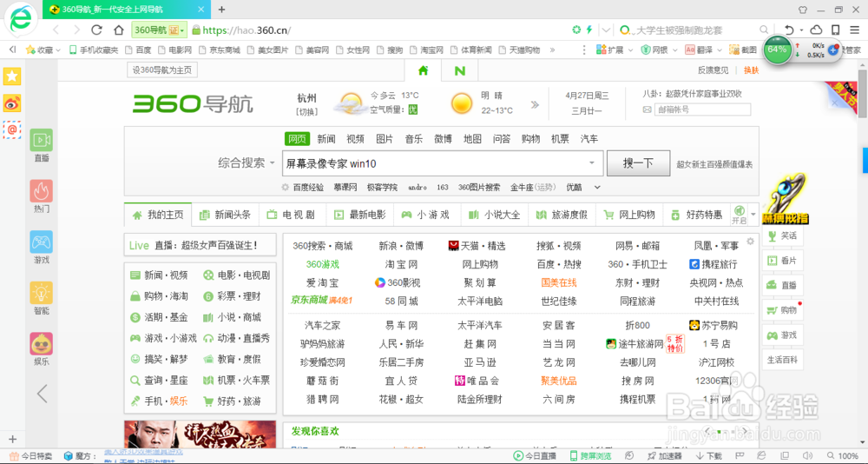The image size is (868, 464).
Task: Click the 加速器 accelerator status bar item
Action: pyautogui.click(x=663, y=456)
